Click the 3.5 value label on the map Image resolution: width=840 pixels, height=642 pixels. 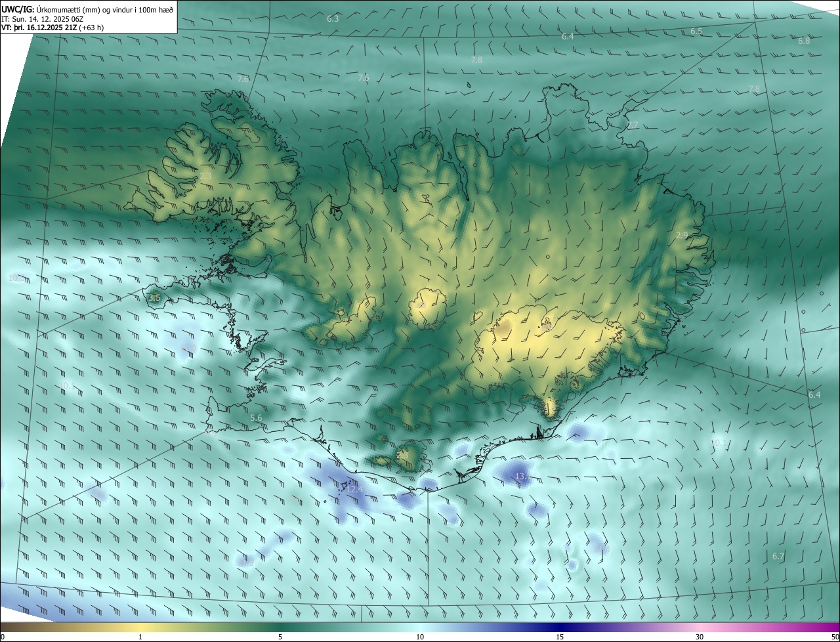pos(154,298)
